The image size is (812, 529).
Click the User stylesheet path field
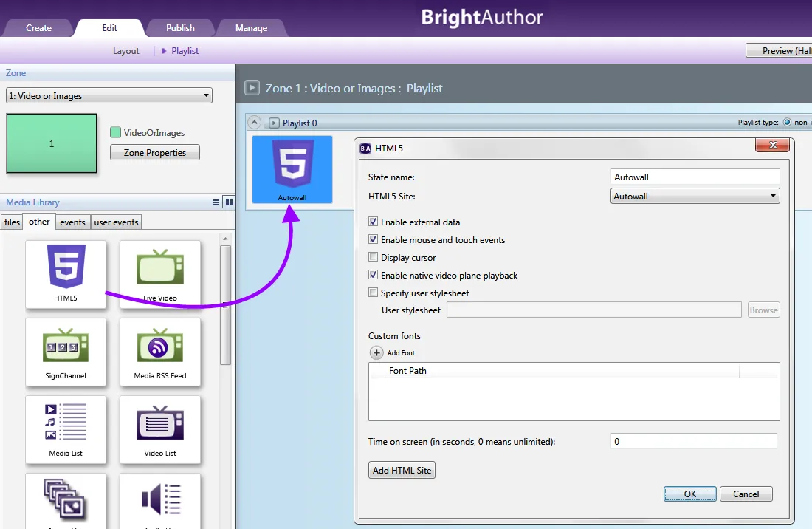[x=594, y=310]
